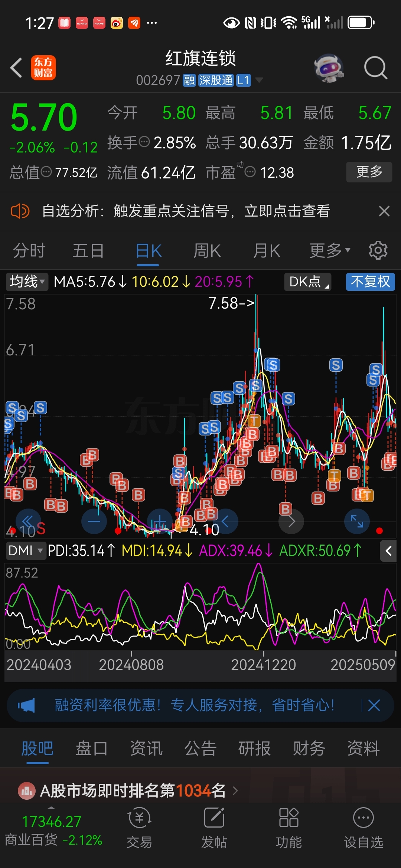Open the 融资利率很优惠 promotion link
Viewport: 401px width, 868px height.
[x=195, y=705]
